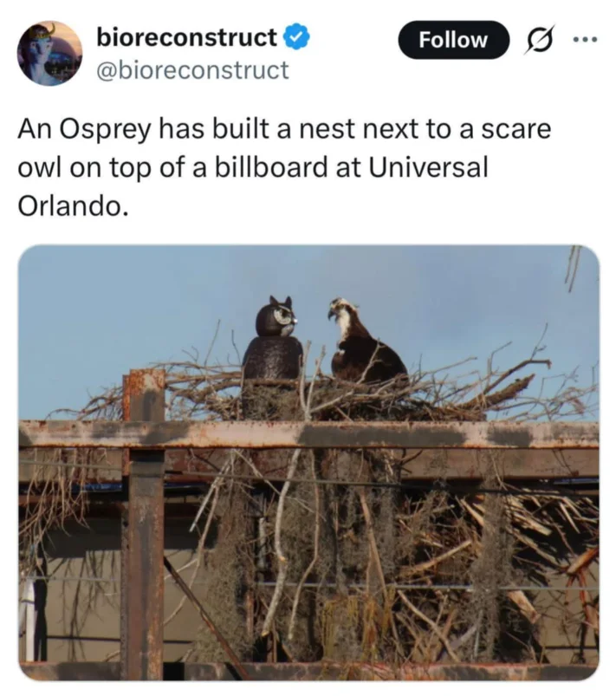Open the three-dot more options menu
This screenshot has width=616, height=696.
(586, 40)
